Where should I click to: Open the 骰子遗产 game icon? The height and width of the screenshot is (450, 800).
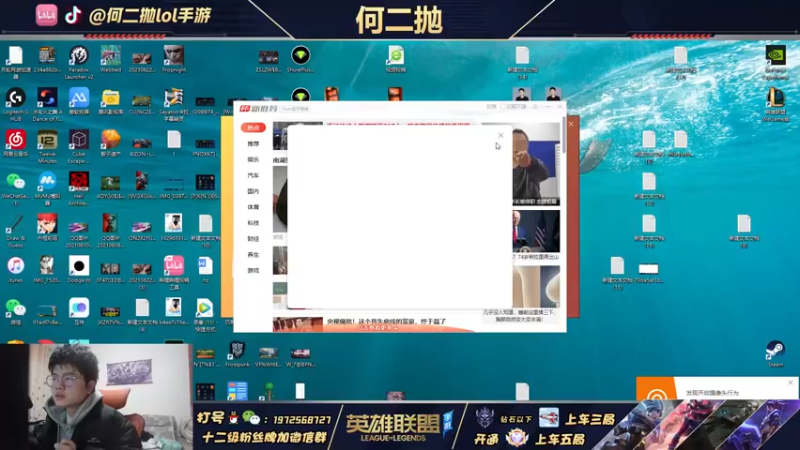(x=110, y=139)
